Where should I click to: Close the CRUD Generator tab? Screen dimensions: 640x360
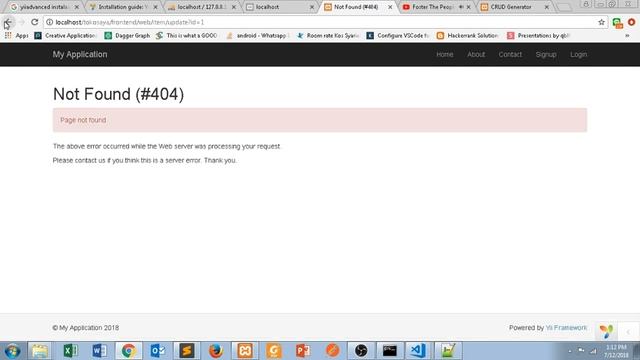click(547, 7)
